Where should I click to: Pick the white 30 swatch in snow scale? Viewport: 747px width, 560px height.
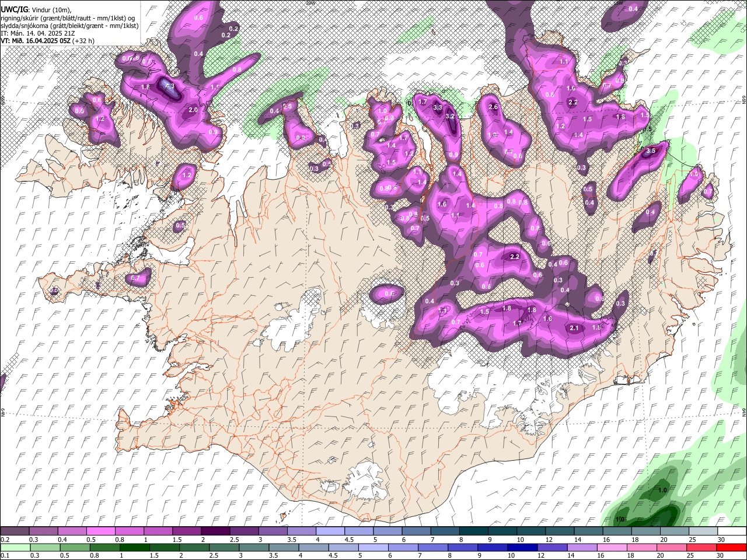click(x=732, y=531)
